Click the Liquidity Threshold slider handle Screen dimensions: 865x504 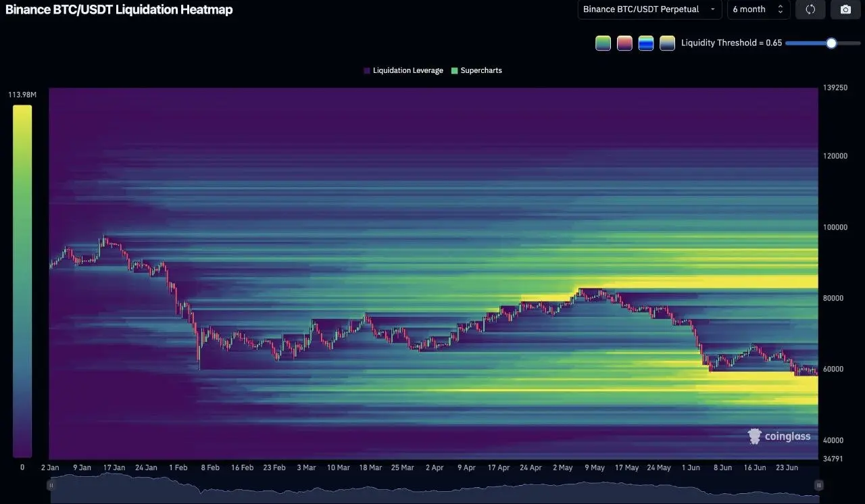[831, 43]
